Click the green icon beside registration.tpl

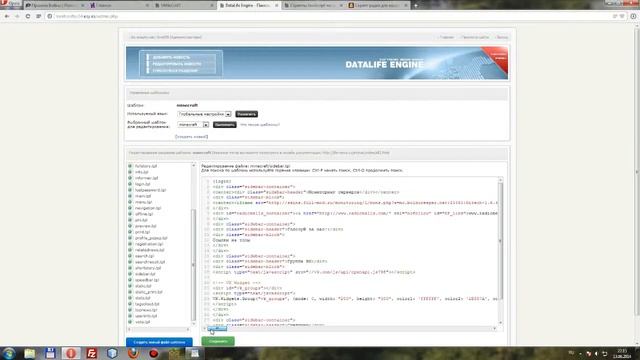tap(130, 244)
